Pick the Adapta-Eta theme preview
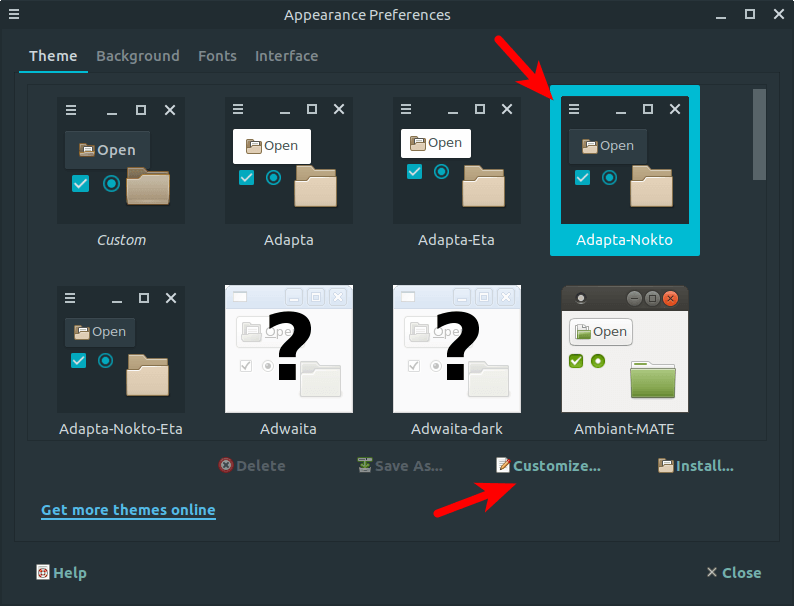The image size is (794, 606). [x=457, y=161]
